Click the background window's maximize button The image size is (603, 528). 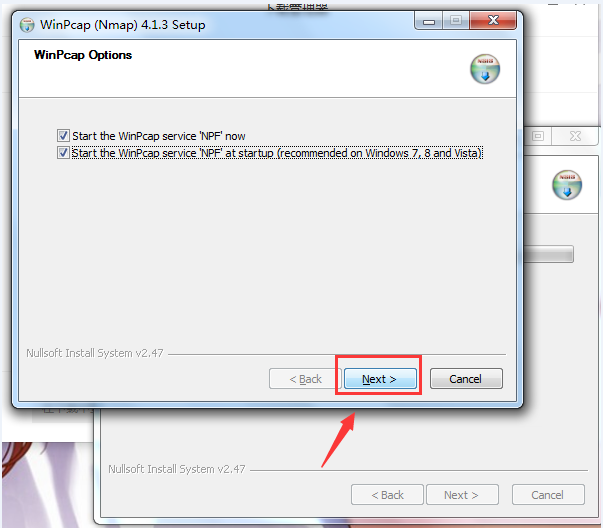tap(538, 136)
